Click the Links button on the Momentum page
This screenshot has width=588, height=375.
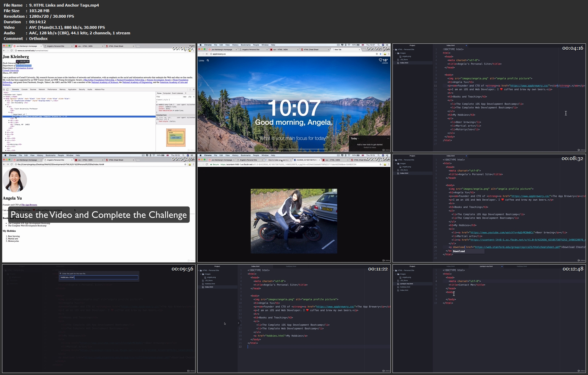point(201,60)
